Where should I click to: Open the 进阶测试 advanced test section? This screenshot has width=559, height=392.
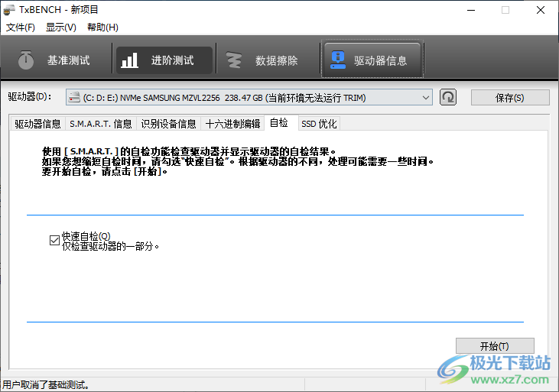coord(164,60)
